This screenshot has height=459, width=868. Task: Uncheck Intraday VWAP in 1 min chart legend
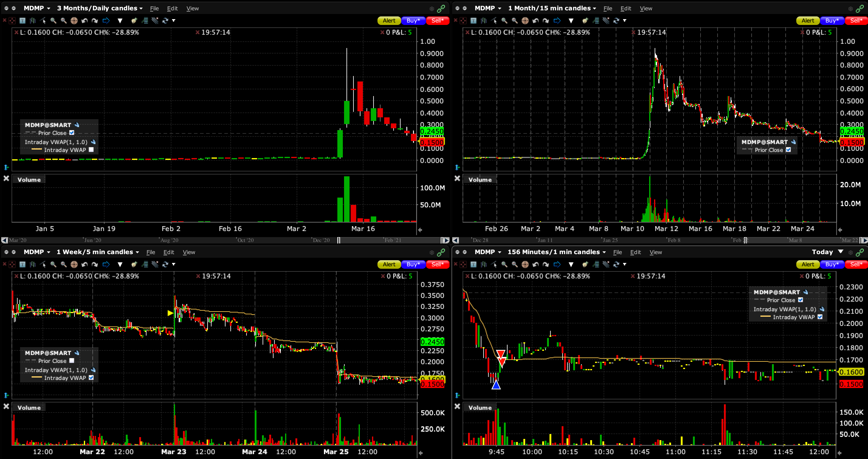[820, 317]
